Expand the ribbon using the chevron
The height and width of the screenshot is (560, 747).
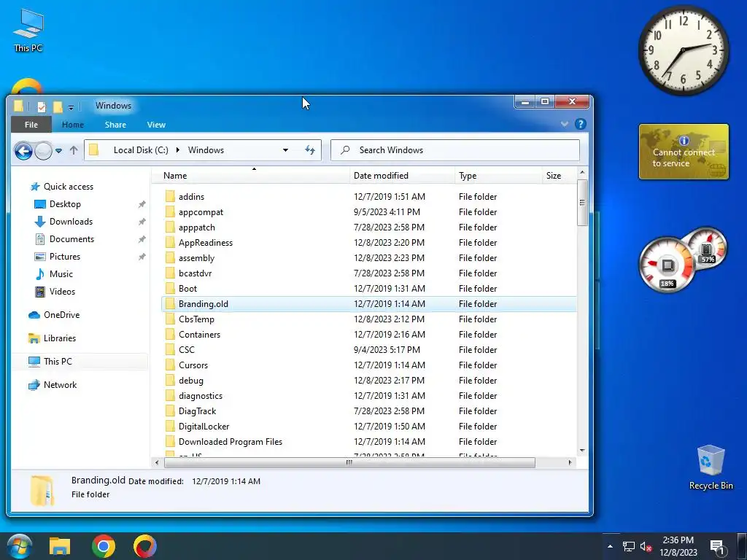pyautogui.click(x=565, y=124)
